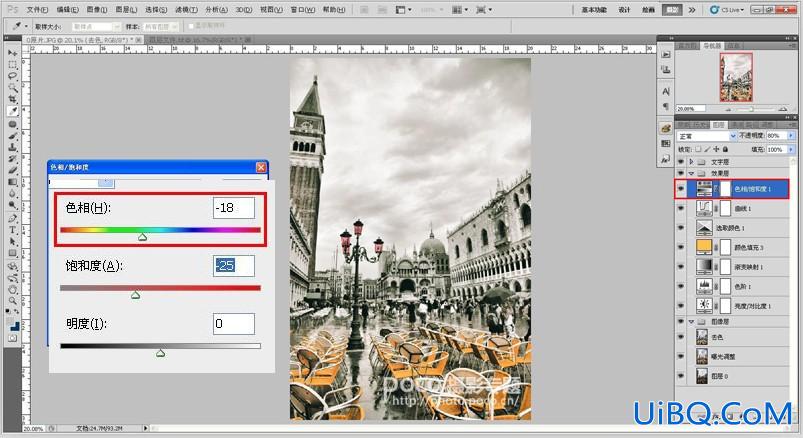Select the Horizontal Type tool
803x438 pixels.
click(12, 230)
